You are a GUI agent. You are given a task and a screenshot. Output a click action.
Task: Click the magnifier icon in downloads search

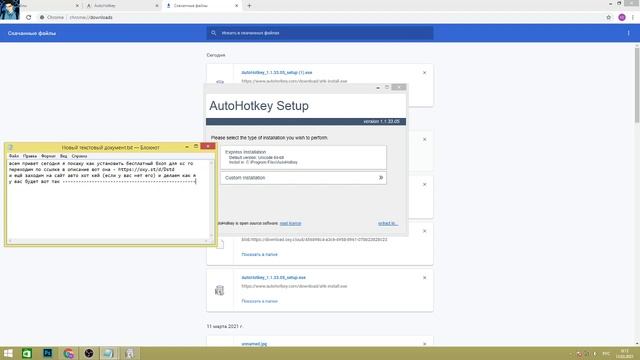213,33
